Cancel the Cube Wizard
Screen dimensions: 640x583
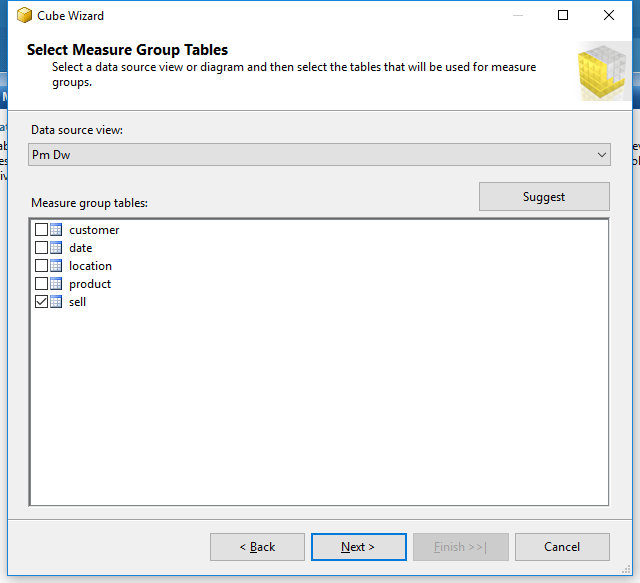[562, 547]
